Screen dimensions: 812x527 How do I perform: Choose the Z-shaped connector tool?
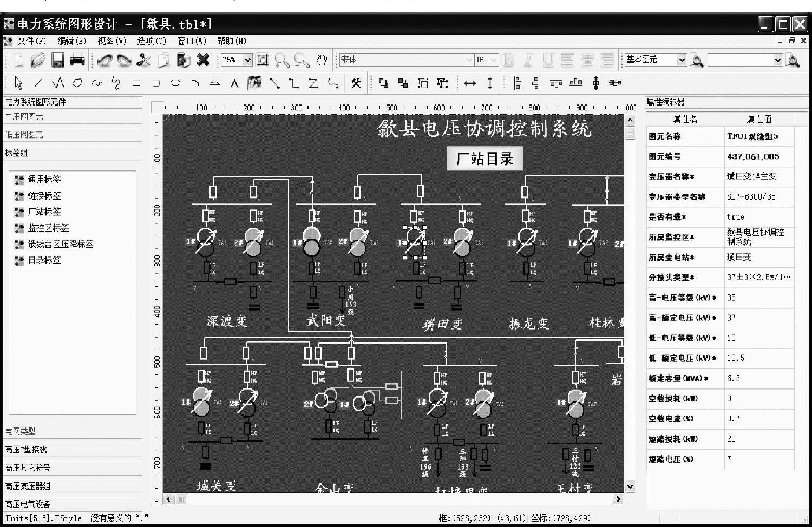(x=313, y=83)
